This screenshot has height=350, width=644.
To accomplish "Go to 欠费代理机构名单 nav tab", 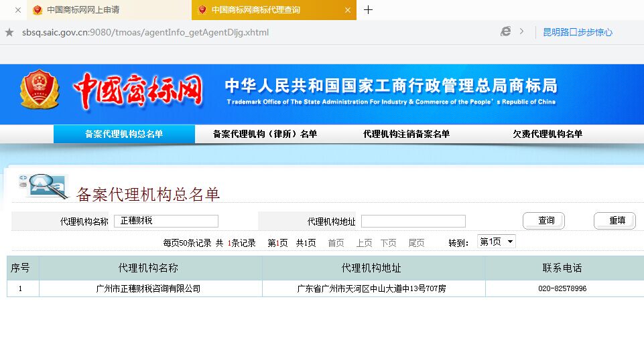I will coord(548,134).
